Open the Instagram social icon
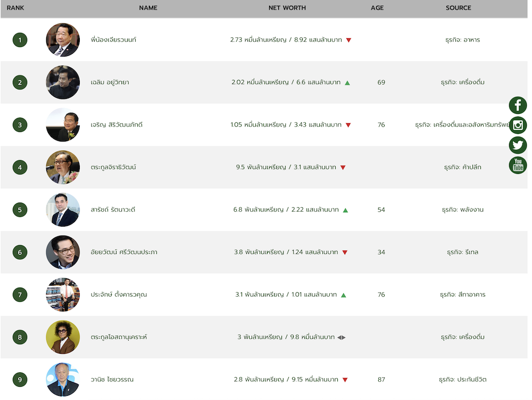The height and width of the screenshot is (400, 532). [518, 126]
